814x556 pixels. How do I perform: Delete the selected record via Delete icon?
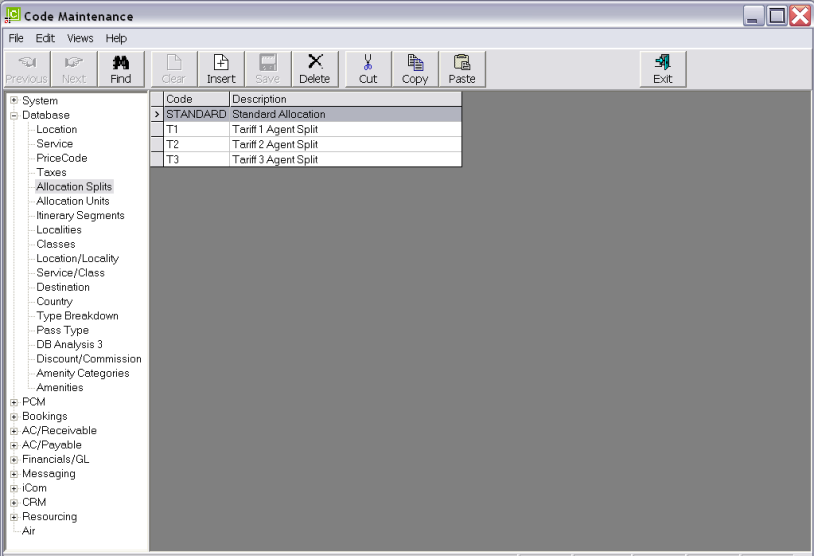[x=315, y=69]
